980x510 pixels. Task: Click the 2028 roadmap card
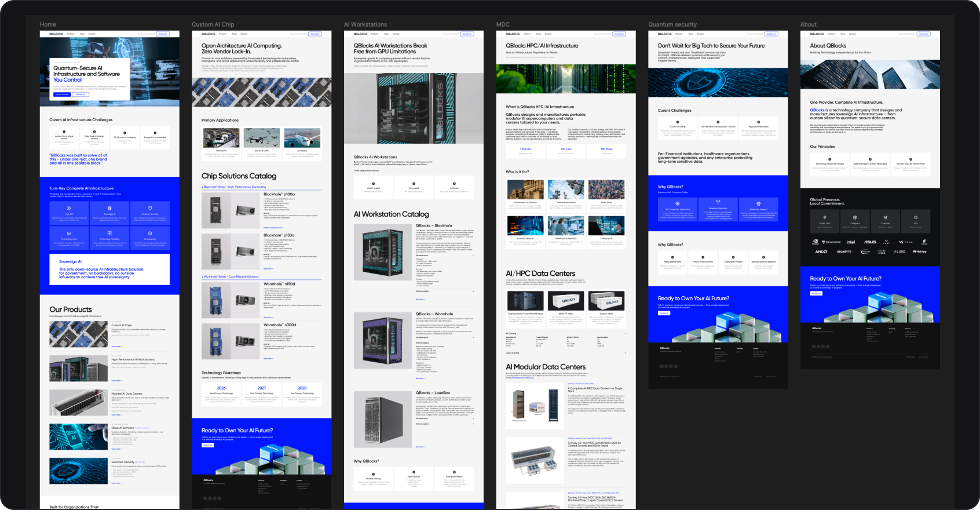tap(302, 395)
